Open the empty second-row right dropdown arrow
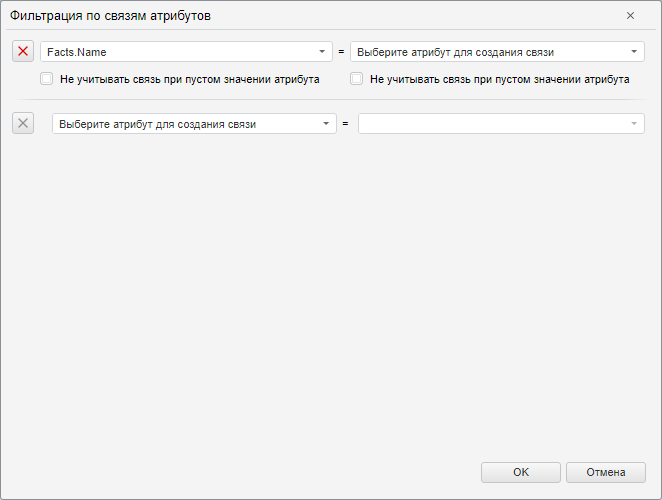This screenshot has width=662, height=500. pos(635,124)
